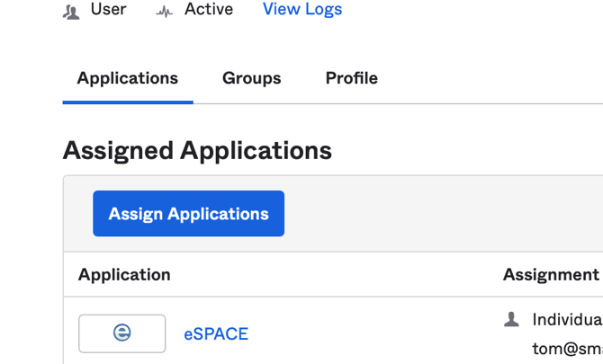Open the eSPACE application link

[x=216, y=334]
